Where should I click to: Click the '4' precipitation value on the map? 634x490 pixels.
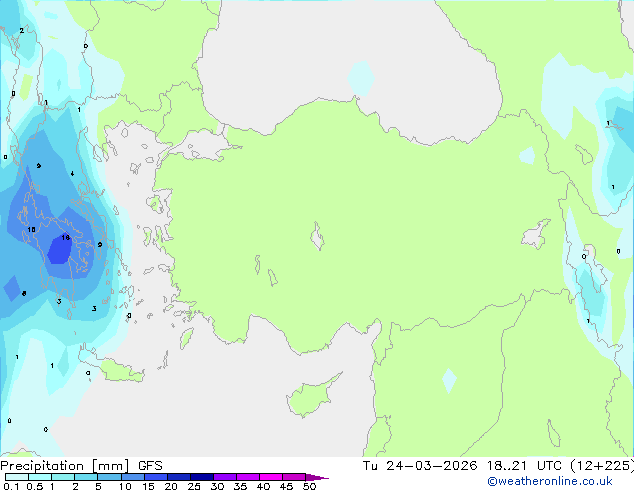(x=72, y=173)
